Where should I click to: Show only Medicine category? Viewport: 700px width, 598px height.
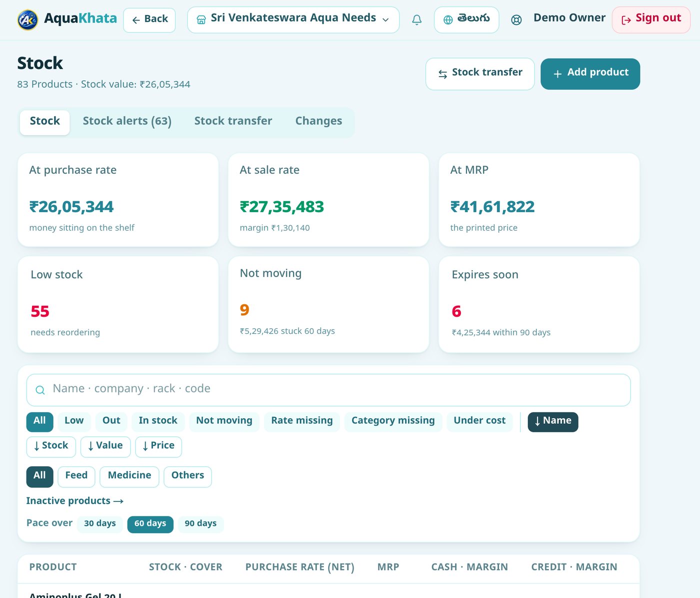click(129, 476)
